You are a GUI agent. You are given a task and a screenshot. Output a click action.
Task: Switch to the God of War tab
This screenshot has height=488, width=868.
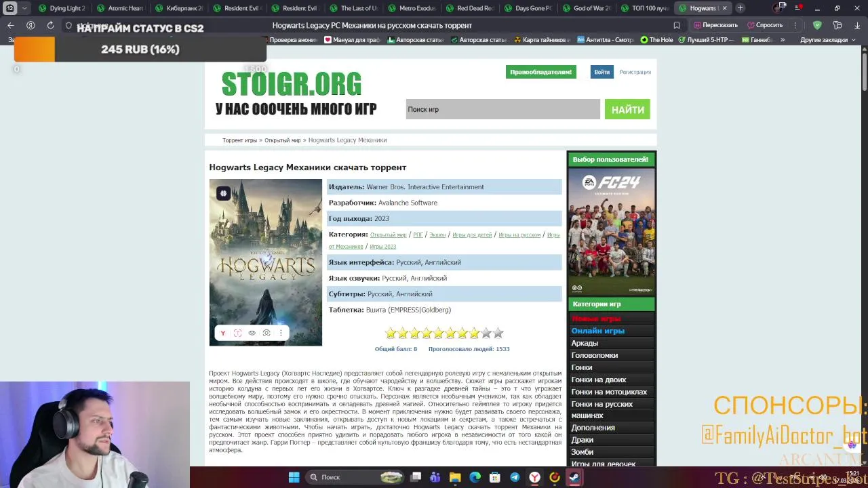click(587, 8)
